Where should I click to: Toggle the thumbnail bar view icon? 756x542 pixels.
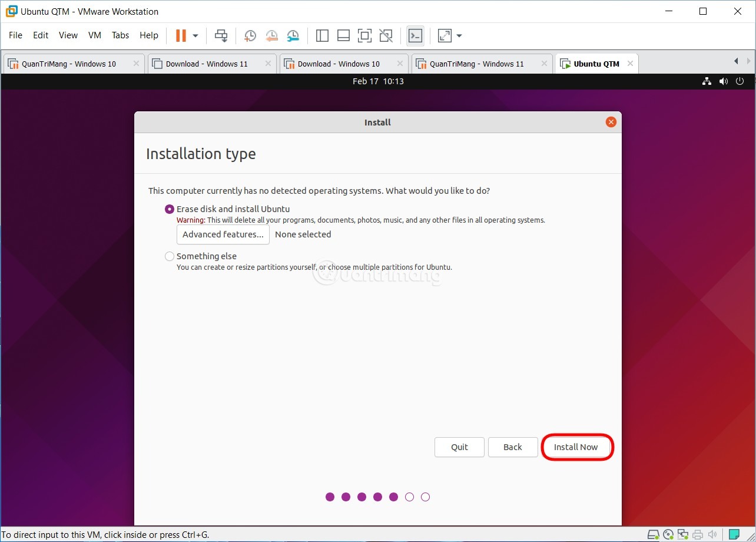[343, 36]
